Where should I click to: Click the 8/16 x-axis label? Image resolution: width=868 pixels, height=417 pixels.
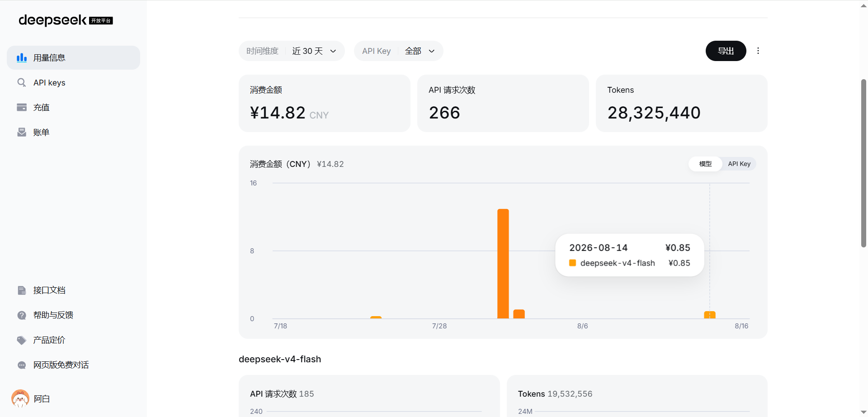(741, 326)
